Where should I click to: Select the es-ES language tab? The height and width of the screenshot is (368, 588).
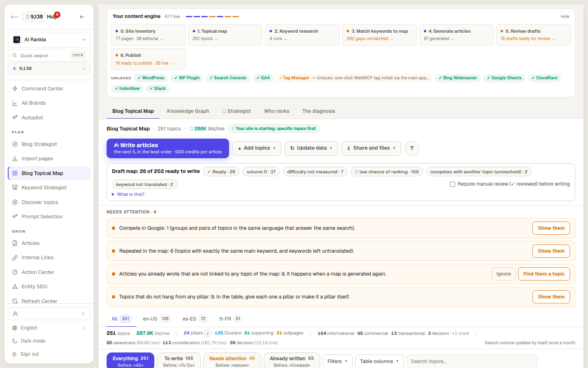pyautogui.click(x=195, y=319)
